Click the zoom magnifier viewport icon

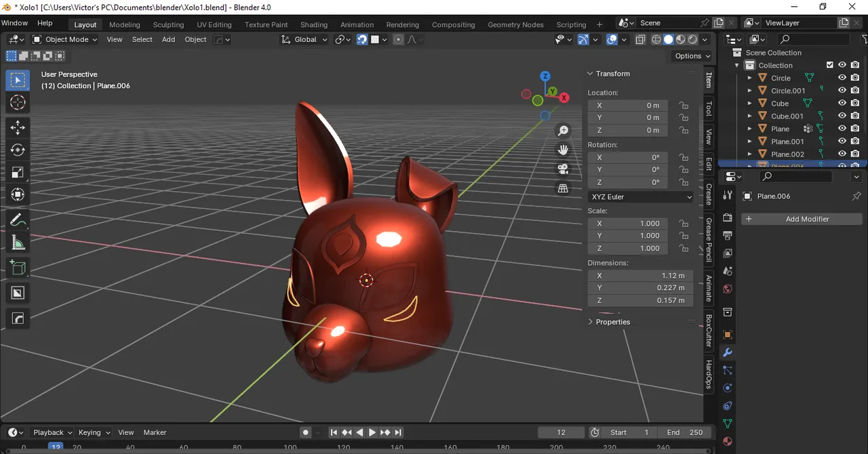click(x=563, y=131)
